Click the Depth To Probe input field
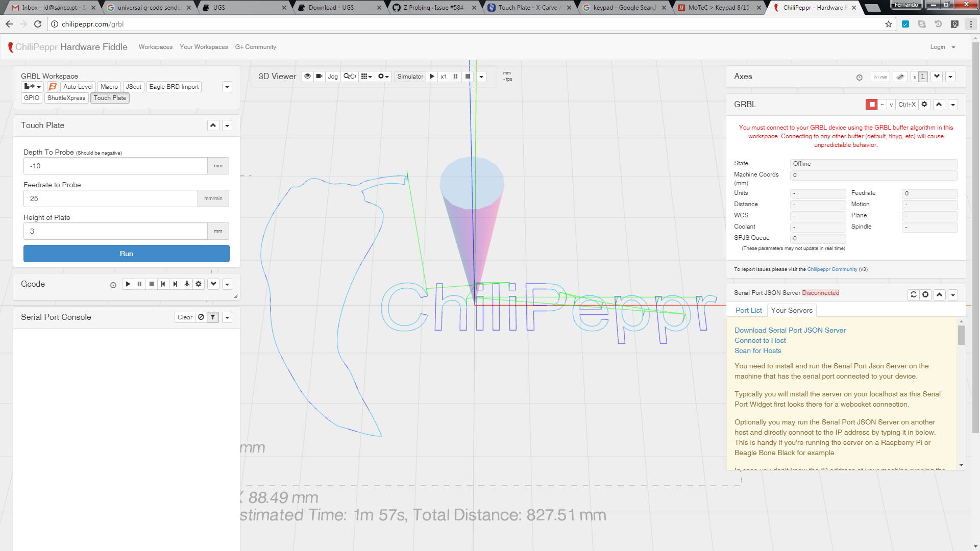 pos(115,166)
